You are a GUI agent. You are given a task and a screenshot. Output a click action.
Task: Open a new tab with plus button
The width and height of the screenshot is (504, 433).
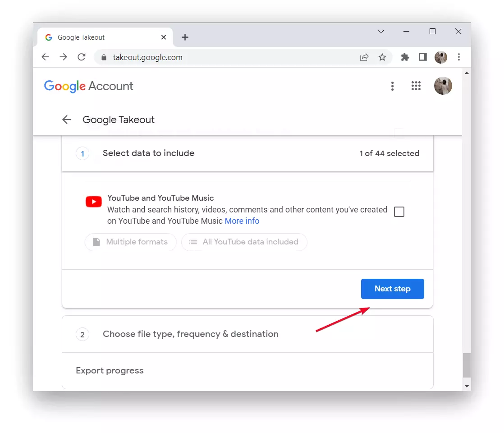185,37
